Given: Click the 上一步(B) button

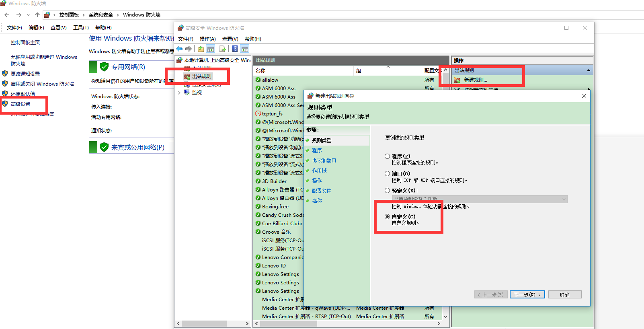Looking at the screenshot, I should [x=491, y=295].
